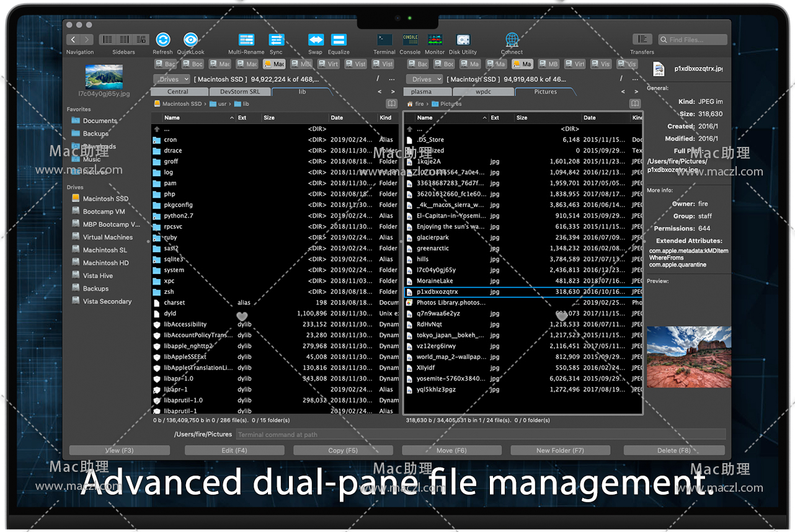Click the New Folder (F7) button

tap(561, 450)
